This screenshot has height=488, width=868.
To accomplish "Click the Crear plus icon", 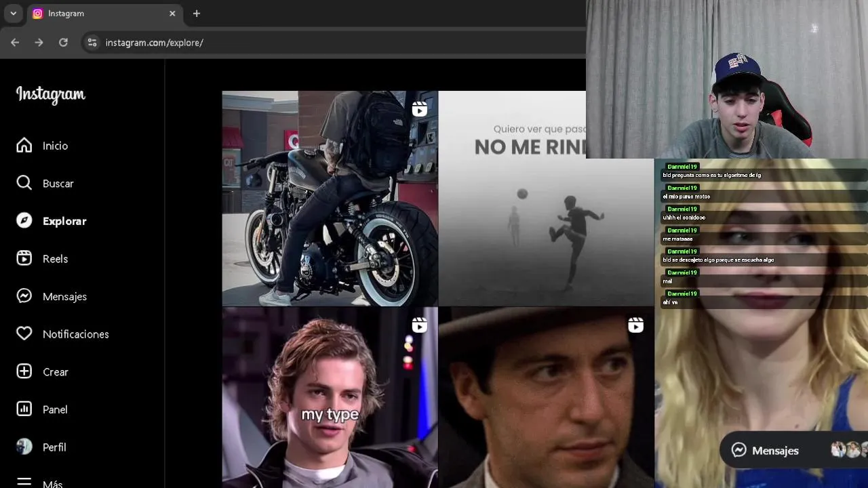I will [x=24, y=371].
